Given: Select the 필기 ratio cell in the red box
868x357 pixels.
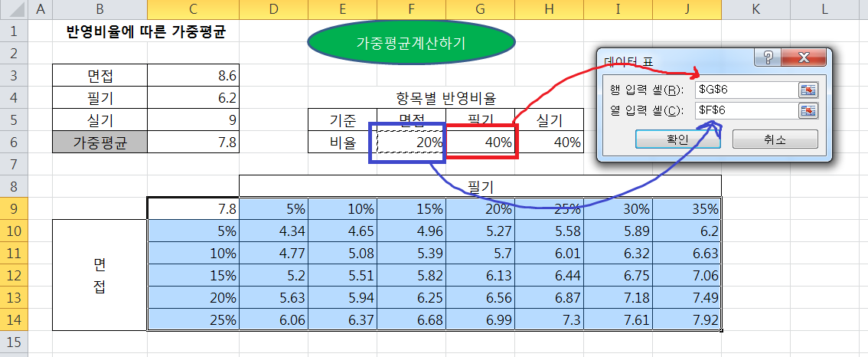Looking at the screenshot, I should click(x=480, y=142).
